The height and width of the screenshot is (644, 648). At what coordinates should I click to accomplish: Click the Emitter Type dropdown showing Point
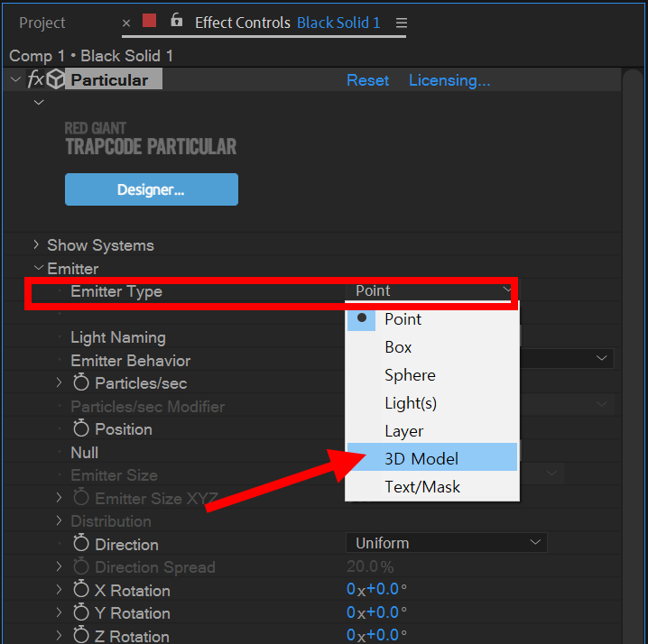pyautogui.click(x=432, y=290)
